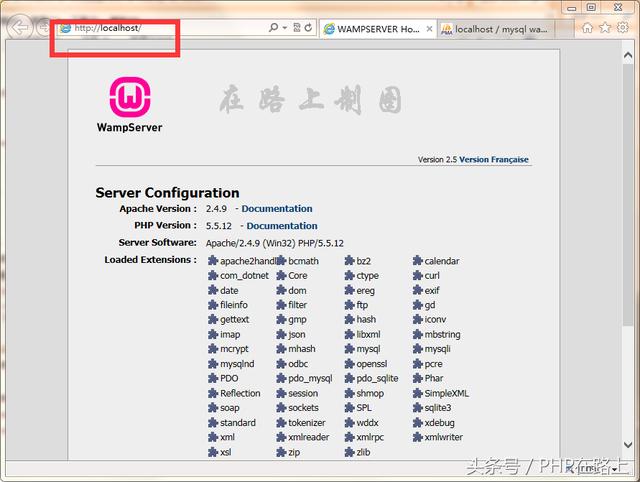The width and height of the screenshot is (640, 482).
Task: Click the puzzle icon beside Core
Action: (281, 275)
